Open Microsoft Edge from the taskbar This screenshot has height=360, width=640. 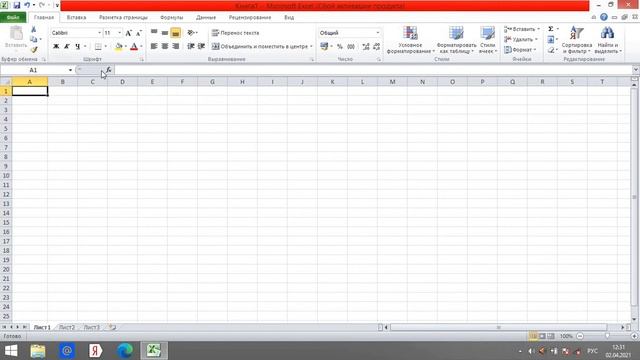coord(124,351)
